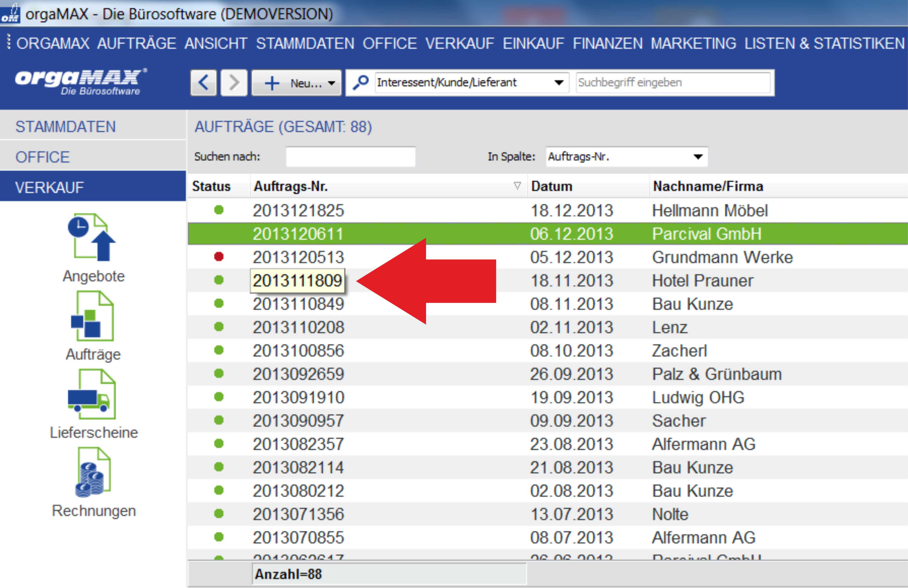Select order number 2013091910
Image resolution: width=908 pixels, height=588 pixels.
point(299,397)
